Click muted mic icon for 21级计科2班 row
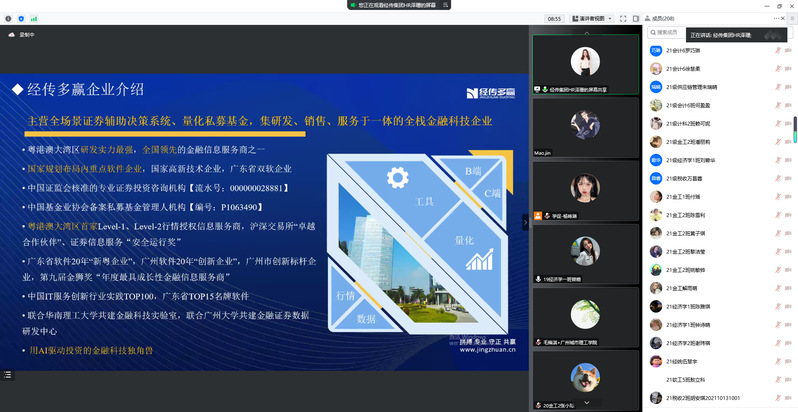Viewport: 798px width, 412px height. pos(778,124)
